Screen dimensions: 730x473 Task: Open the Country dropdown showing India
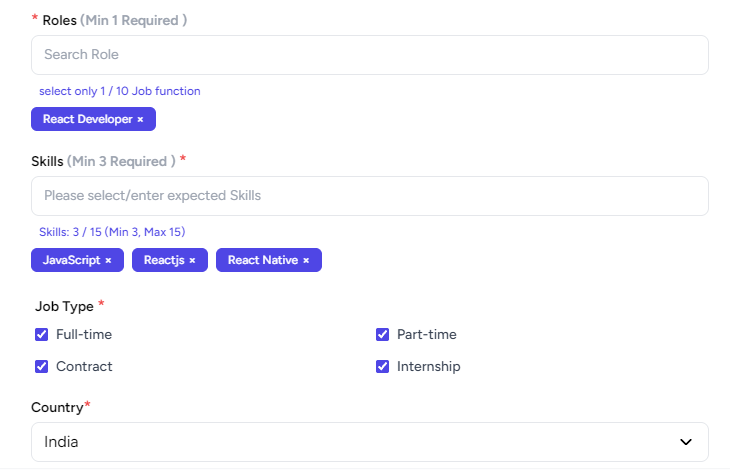click(x=370, y=442)
